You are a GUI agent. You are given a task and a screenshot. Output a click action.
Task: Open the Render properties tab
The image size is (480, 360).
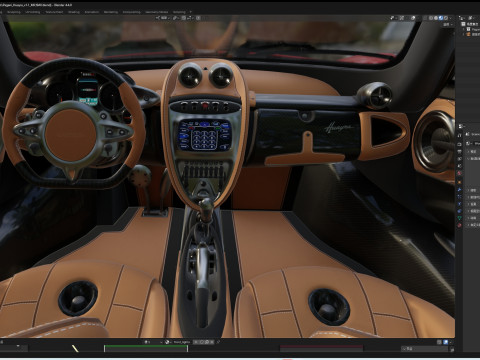tap(460, 144)
